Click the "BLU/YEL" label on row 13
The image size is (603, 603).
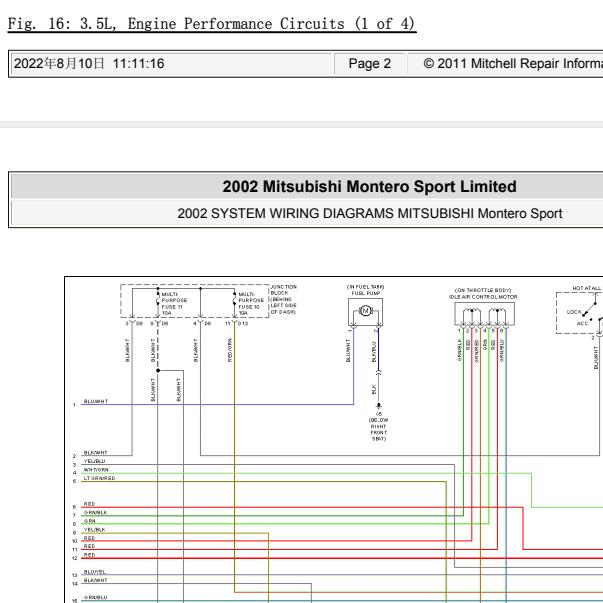point(94,572)
